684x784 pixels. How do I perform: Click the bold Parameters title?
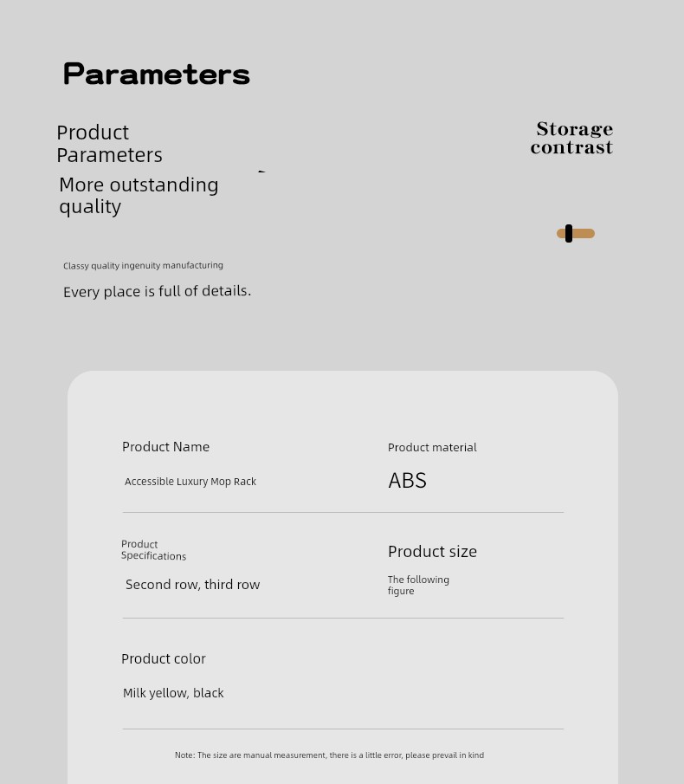[157, 75]
